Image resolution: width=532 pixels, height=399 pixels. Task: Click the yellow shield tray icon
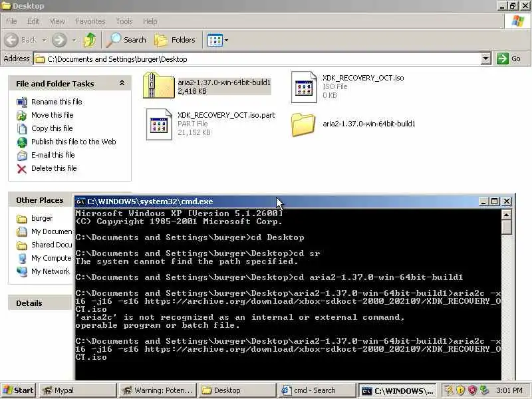[x=460, y=390]
